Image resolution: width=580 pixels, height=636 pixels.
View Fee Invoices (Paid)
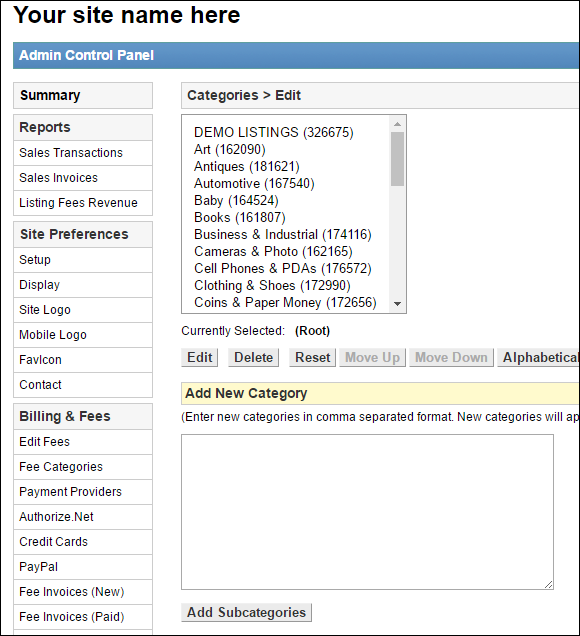click(83, 617)
